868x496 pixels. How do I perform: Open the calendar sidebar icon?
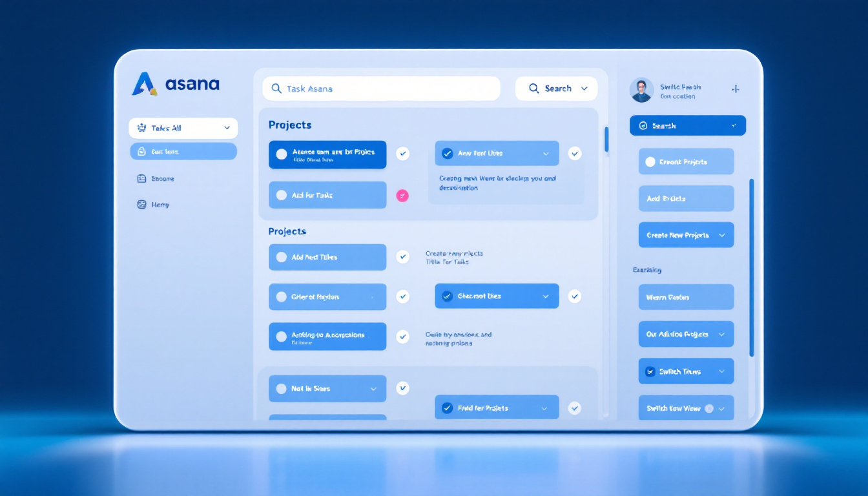coord(142,178)
